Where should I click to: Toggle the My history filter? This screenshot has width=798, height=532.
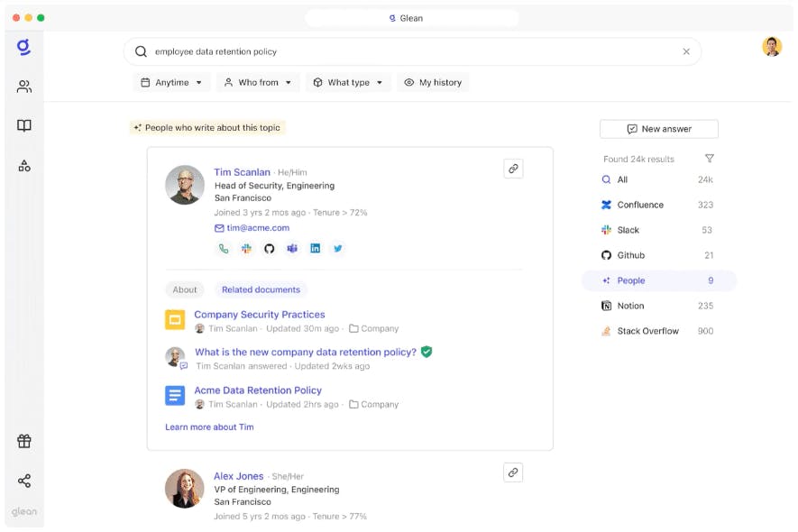tap(433, 83)
